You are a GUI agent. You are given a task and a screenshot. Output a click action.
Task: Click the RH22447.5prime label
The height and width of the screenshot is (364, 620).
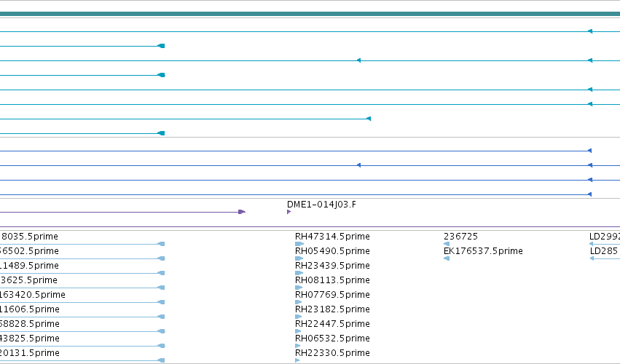[332, 324]
